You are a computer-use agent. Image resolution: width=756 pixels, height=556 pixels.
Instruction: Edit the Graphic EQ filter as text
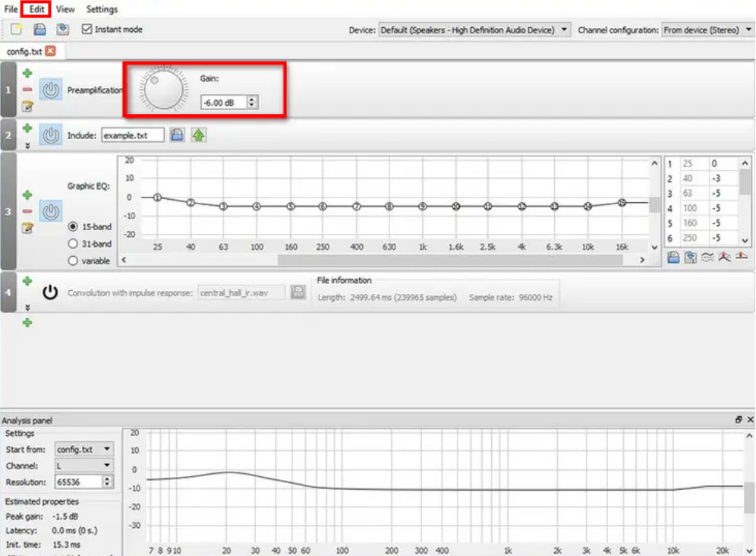pos(27,228)
